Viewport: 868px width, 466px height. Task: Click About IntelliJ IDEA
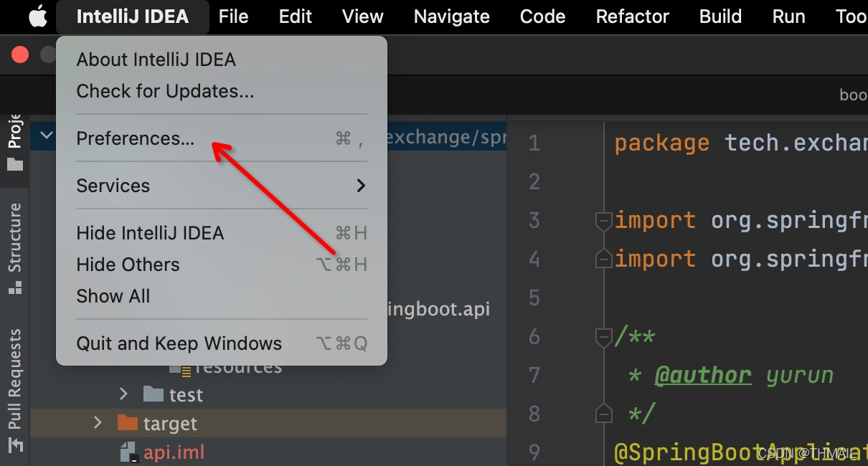(x=156, y=60)
